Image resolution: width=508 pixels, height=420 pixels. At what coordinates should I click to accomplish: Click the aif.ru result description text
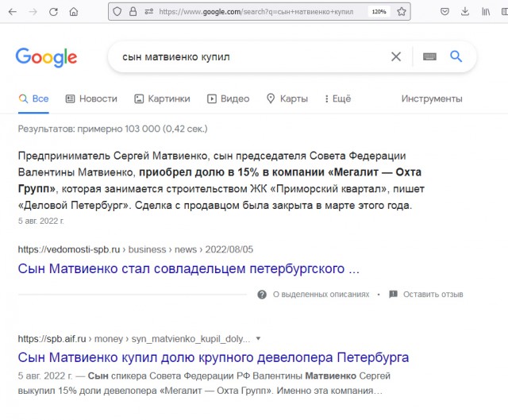coord(204,383)
